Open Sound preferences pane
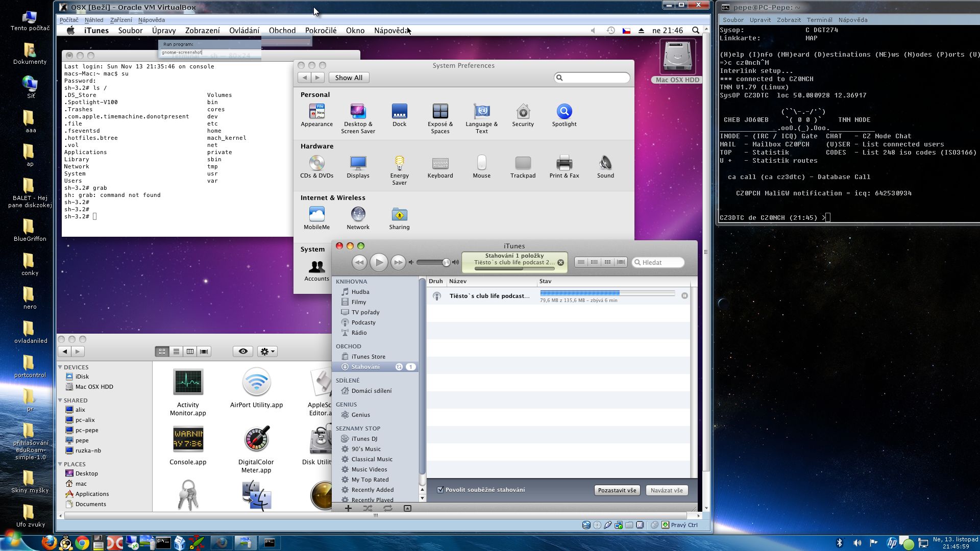The width and height of the screenshot is (980, 551). tap(605, 167)
